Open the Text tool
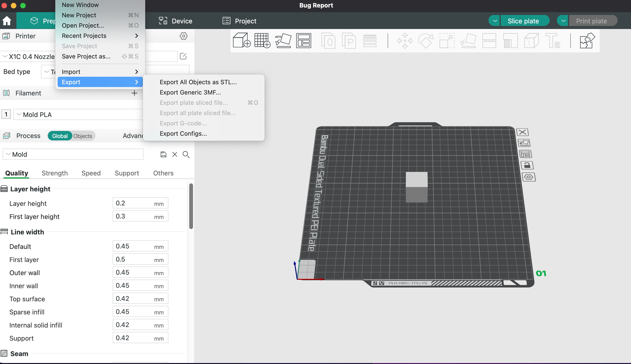631x364 pixels. 553,40
